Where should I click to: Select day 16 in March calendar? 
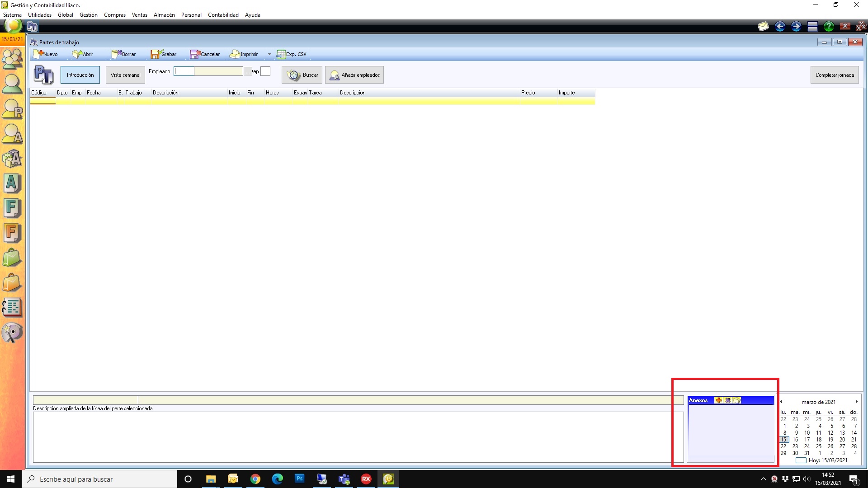(795, 440)
